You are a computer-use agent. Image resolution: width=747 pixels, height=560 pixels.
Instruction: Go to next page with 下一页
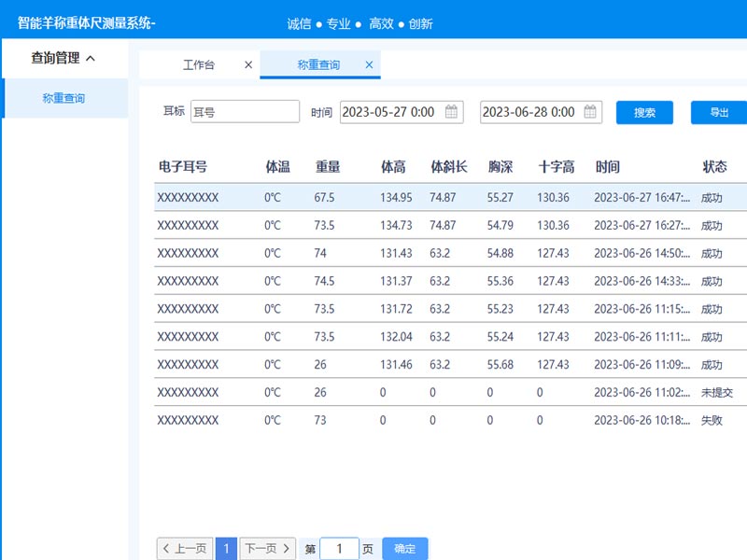(x=268, y=549)
